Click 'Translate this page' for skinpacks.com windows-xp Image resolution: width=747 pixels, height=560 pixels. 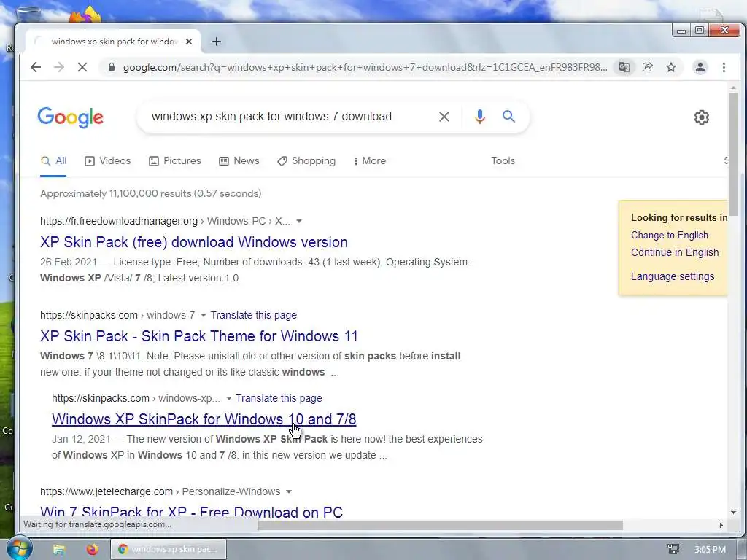(279, 398)
